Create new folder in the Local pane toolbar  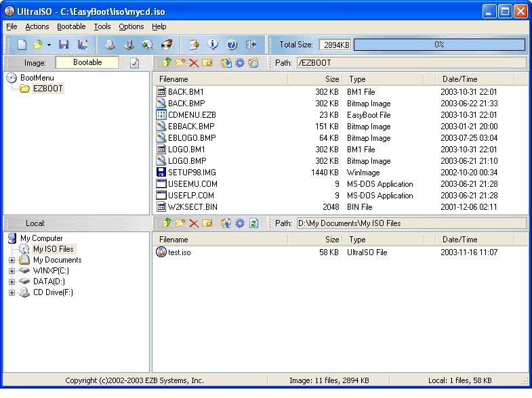click(x=180, y=223)
